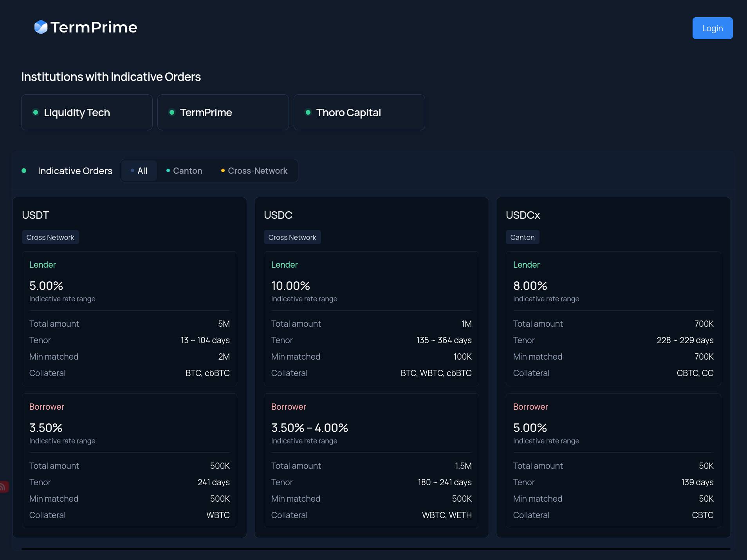Switch to the Canton filter tab
The height and width of the screenshot is (560, 747).
184,171
